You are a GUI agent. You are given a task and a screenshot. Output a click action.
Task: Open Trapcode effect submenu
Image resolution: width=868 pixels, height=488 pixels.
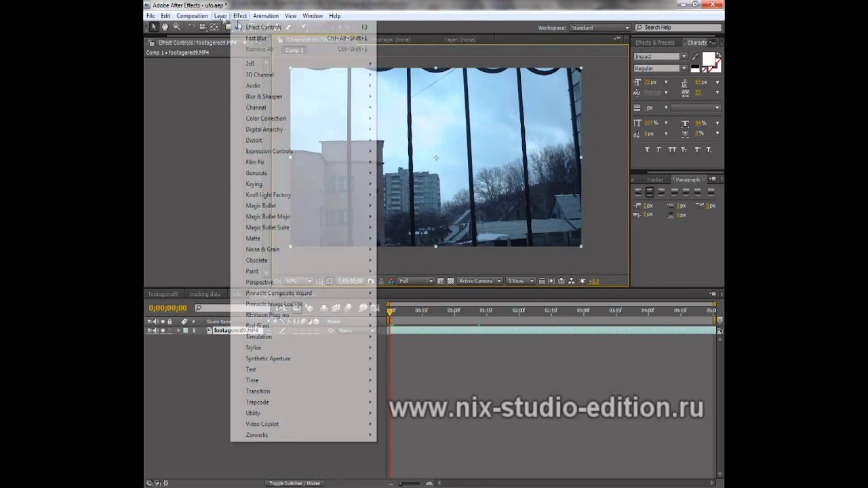tap(303, 402)
